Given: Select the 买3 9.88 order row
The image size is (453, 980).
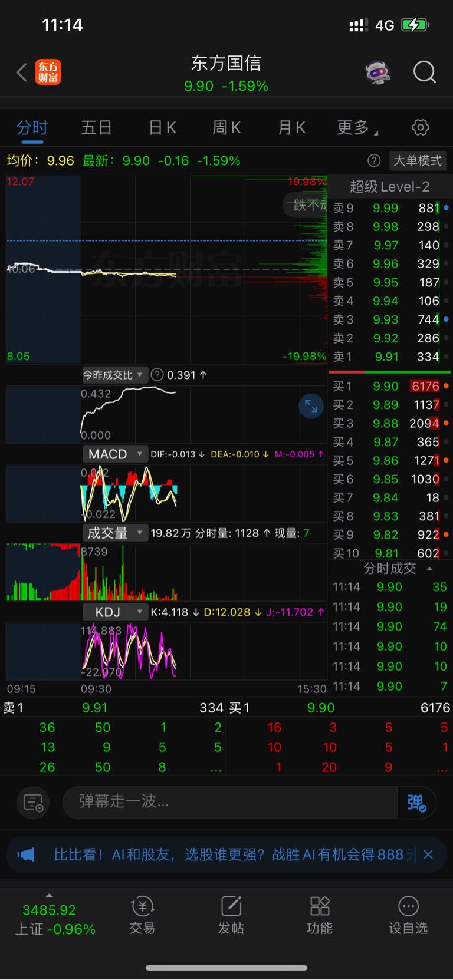Looking at the screenshot, I should tap(390, 423).
